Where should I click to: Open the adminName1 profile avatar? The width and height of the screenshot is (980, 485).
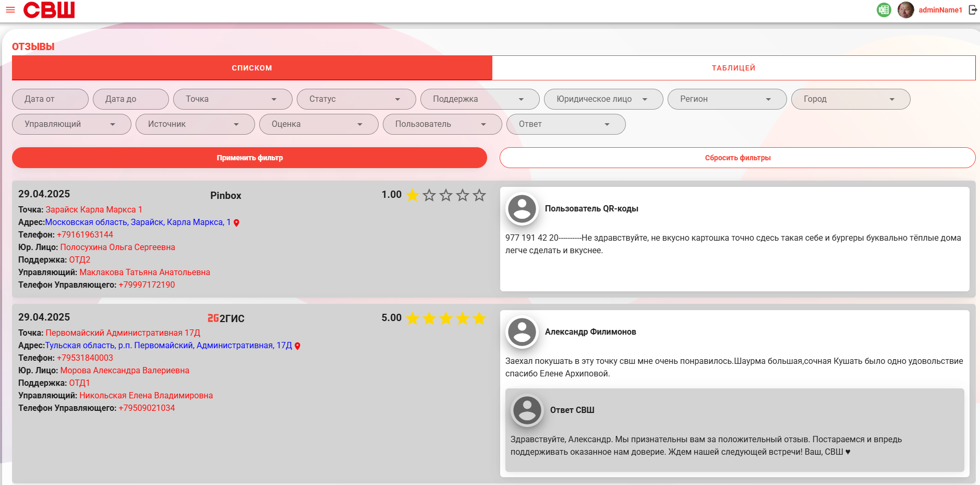pyautogui.click(x=906, y=10)
